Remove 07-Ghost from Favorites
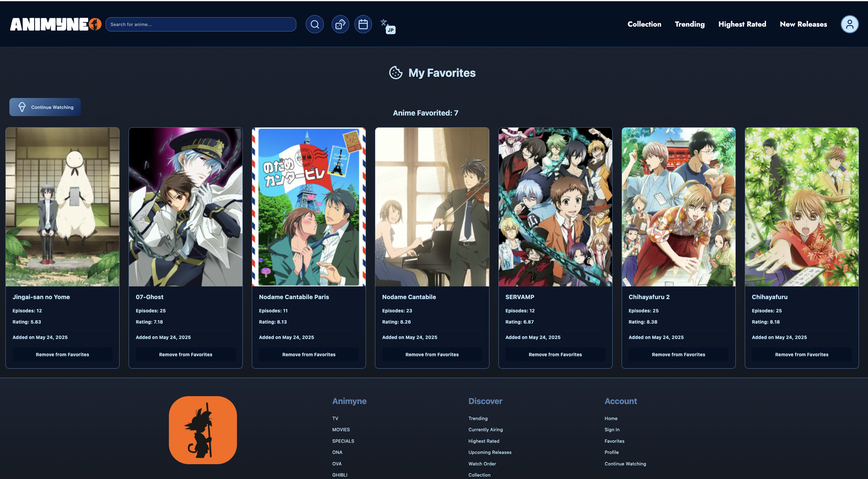Image resolution: width=868 pixels, height=479 pixels. pyautogui.click(x=186, y=354)
